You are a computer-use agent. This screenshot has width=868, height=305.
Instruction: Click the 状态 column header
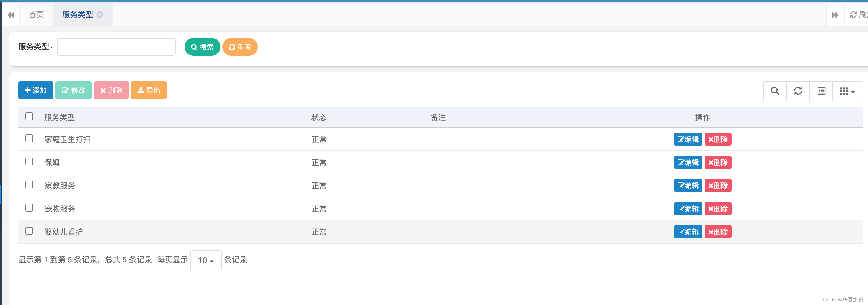tap(319, 117)
